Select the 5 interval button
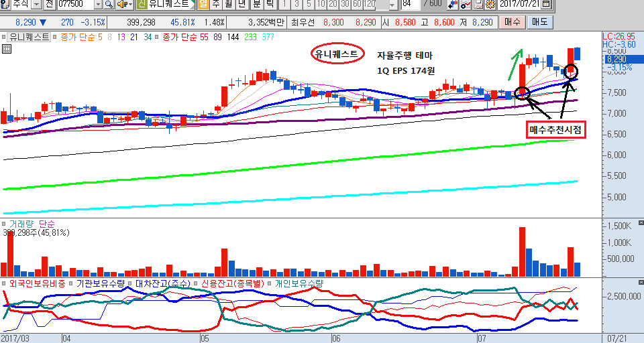 pos(309,5)
